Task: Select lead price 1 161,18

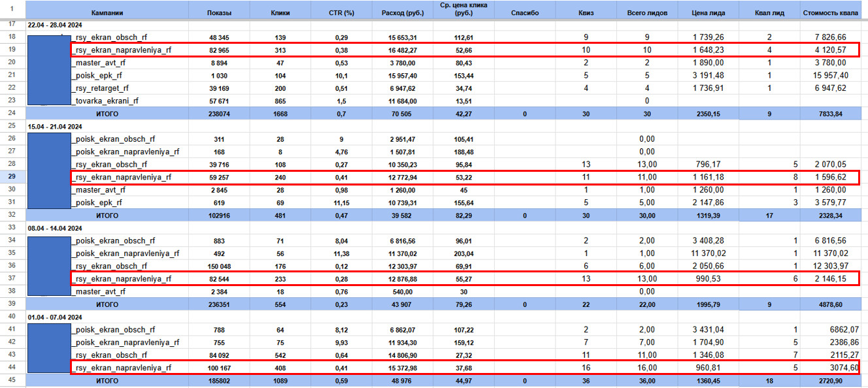Action: coord(709,177)
